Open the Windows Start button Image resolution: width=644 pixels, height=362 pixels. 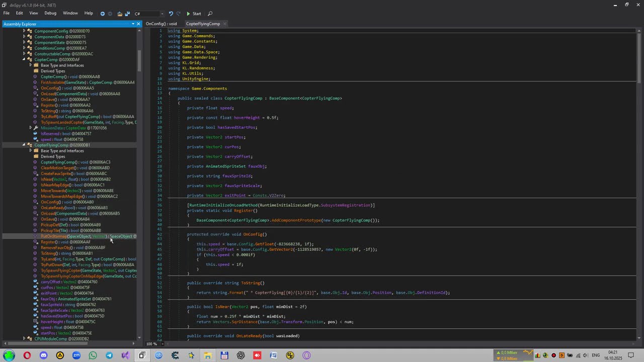(x=9, y=355)
